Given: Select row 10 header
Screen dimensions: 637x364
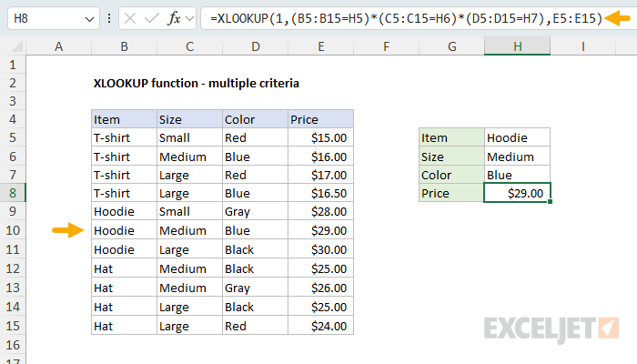Looking at the screenshot, I should pos(13,230).
